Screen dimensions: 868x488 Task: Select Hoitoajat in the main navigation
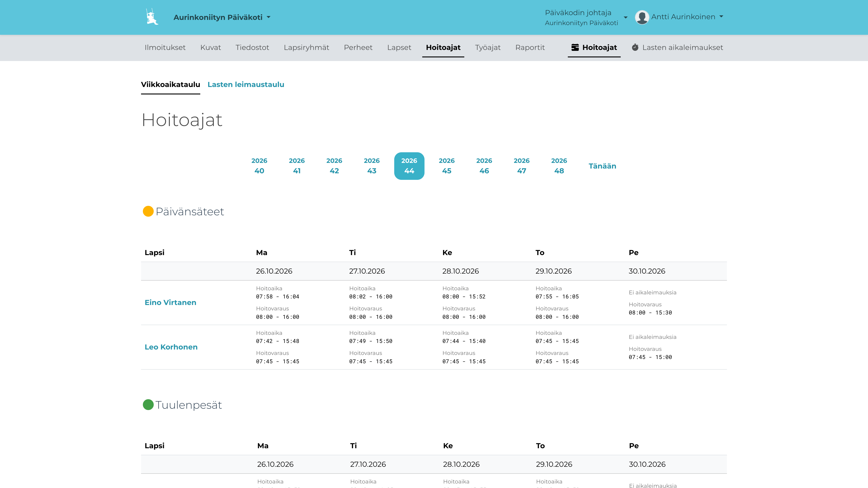[x=443, y=47]
